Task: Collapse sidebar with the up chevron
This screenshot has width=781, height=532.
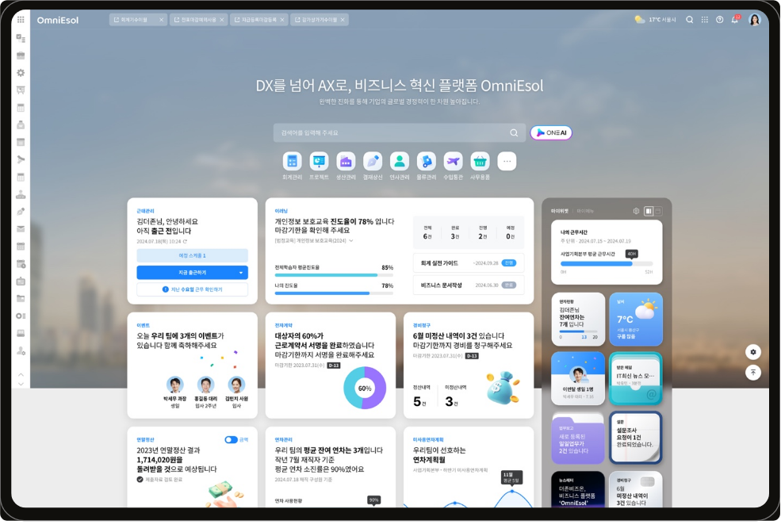Action: point(21,374)
